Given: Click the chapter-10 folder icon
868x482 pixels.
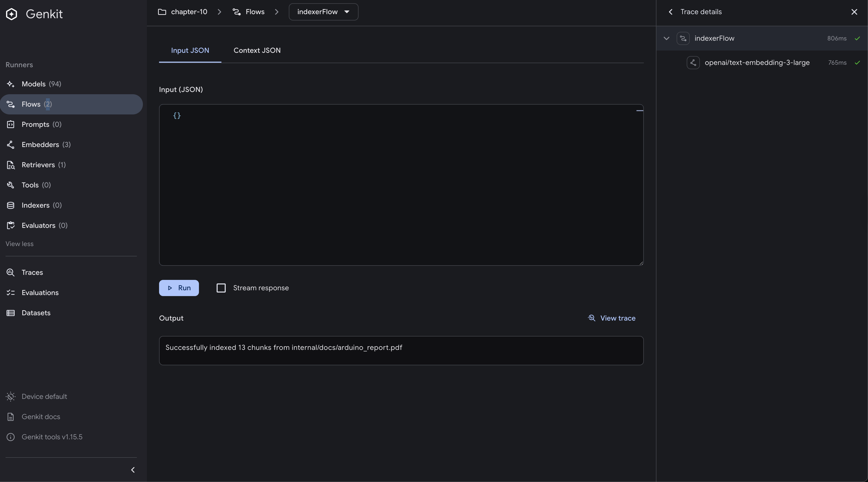Looking at the screenshot, I should pos(162,12).
